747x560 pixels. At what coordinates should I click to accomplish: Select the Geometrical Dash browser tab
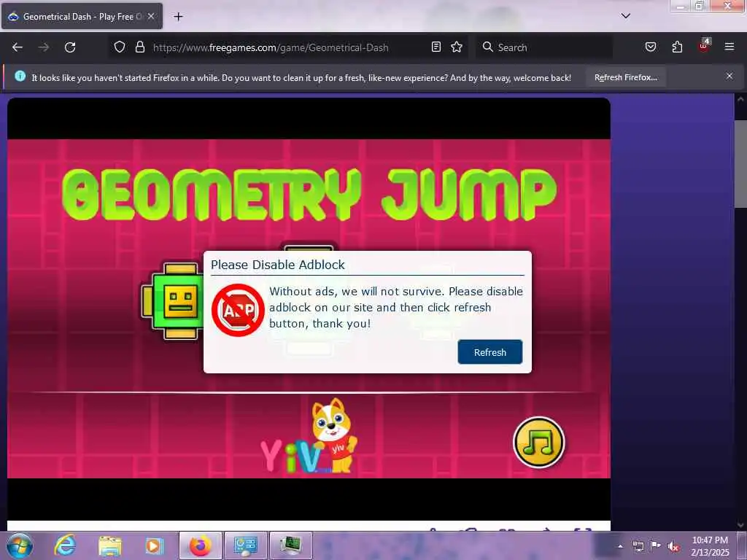click(x=82, y=16)
